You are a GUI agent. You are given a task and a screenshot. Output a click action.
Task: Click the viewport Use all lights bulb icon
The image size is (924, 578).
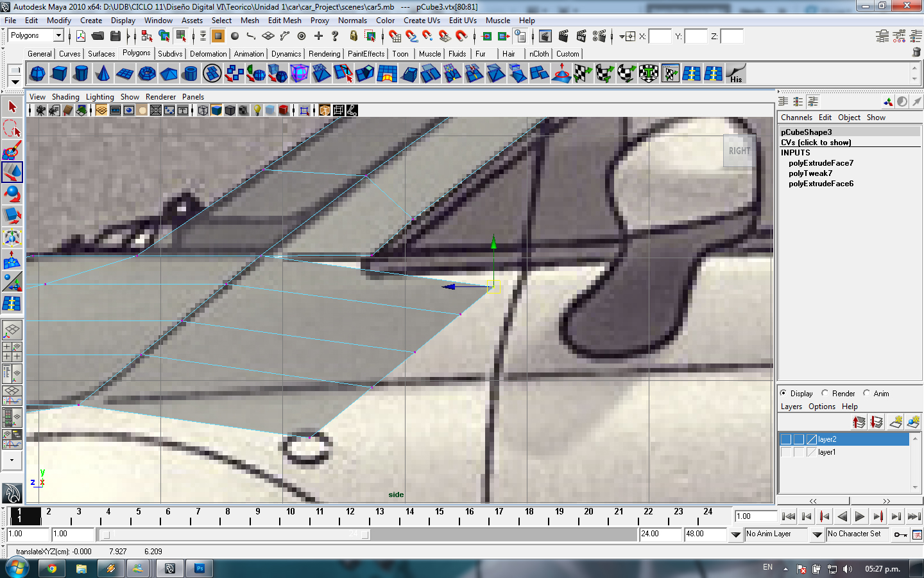[x=257, y=110]
